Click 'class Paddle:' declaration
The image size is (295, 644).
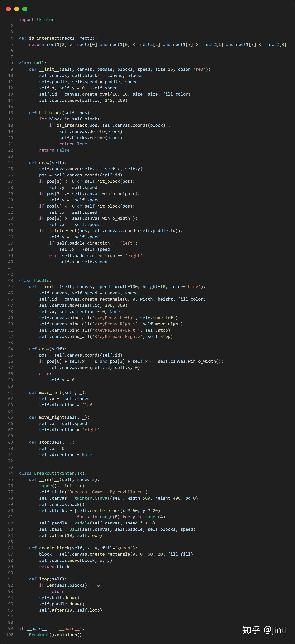35,280
